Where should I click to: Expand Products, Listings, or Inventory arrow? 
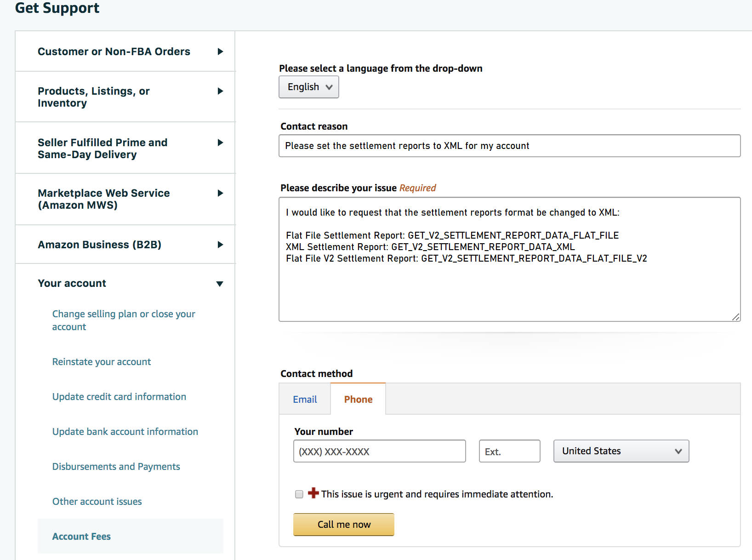click(x=220, y=91)
